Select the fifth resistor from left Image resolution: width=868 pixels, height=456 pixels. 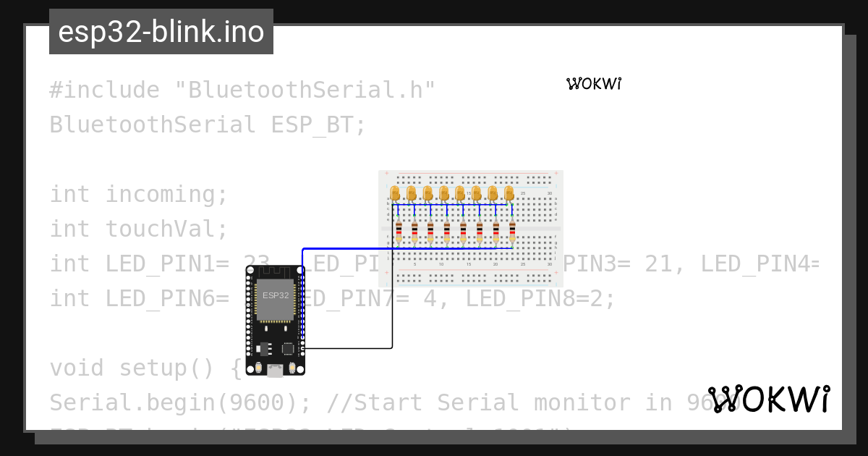(x=463, y=232)
